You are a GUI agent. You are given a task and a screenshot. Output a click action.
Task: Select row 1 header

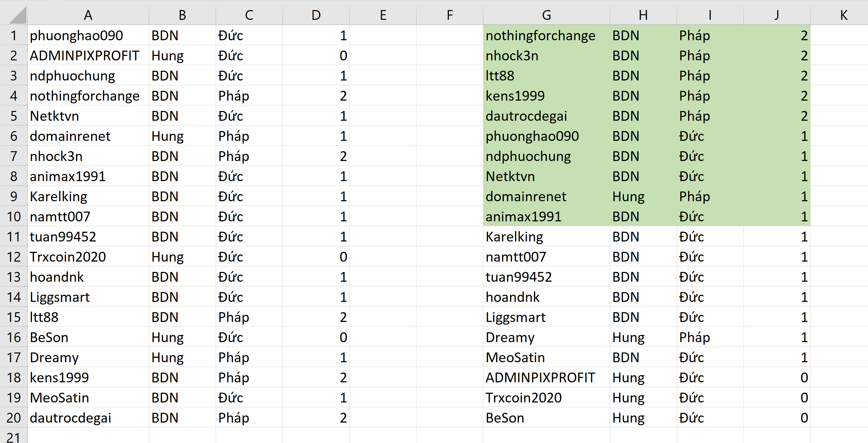(x=14, y=36)
